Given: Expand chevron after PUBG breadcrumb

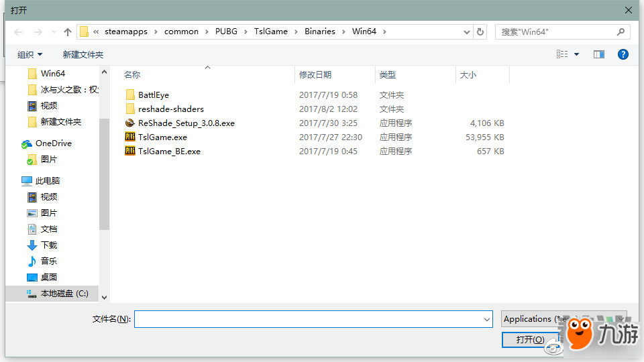Looking at the screenshot, I should (246, 32).
